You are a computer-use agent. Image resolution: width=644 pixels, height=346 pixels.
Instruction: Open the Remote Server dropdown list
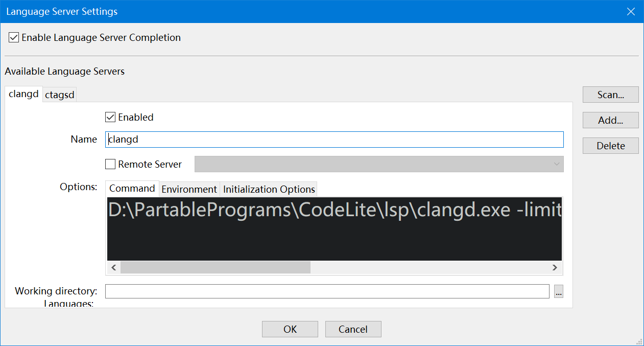tap(379, 164)
